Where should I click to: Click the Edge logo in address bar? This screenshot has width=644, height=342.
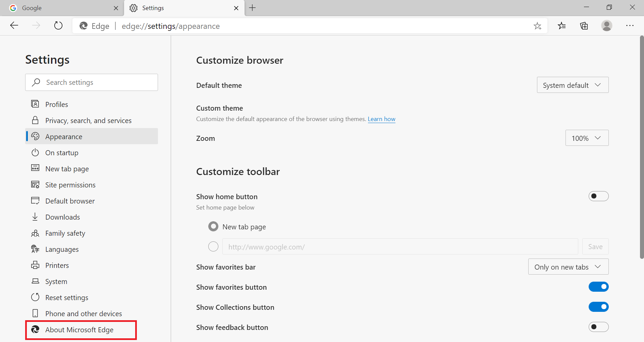click(x=84, y=26)
